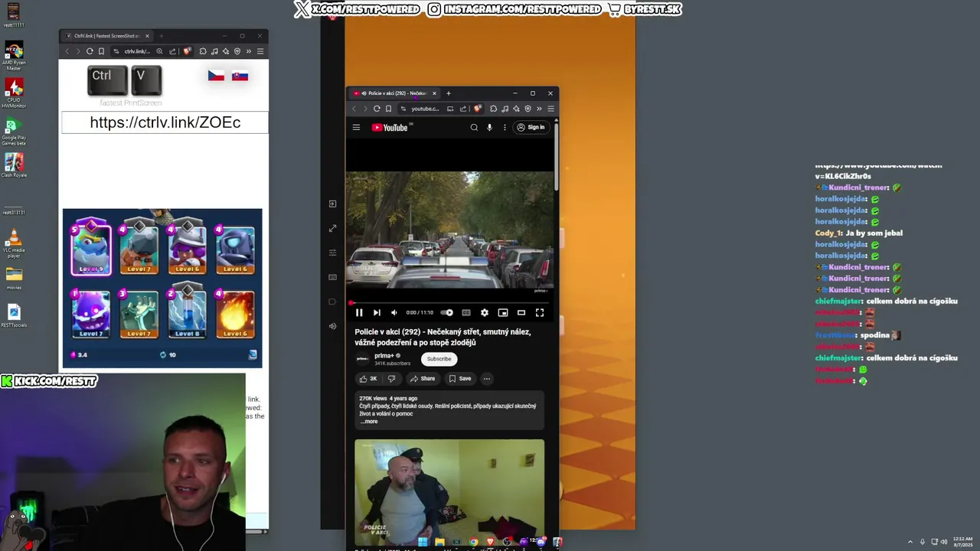The image size is (980, 551).
Task: Expand video description with ...more
Action: (x=369, y=422)
